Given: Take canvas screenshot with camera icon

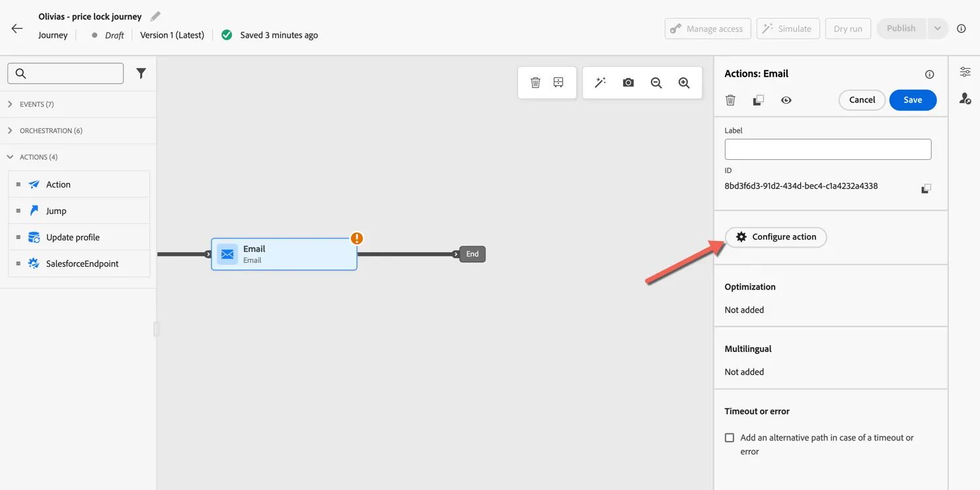Looking at the screenshot, I should [628, 83].
